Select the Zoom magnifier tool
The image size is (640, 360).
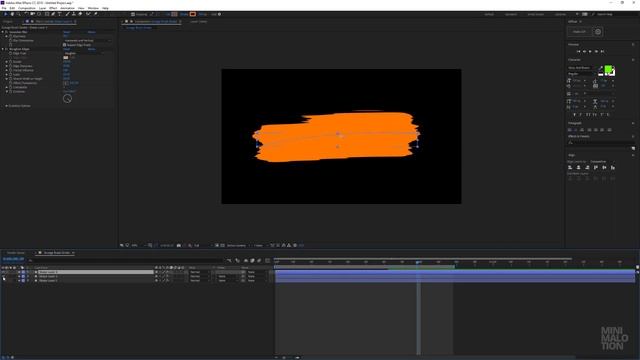18,14
